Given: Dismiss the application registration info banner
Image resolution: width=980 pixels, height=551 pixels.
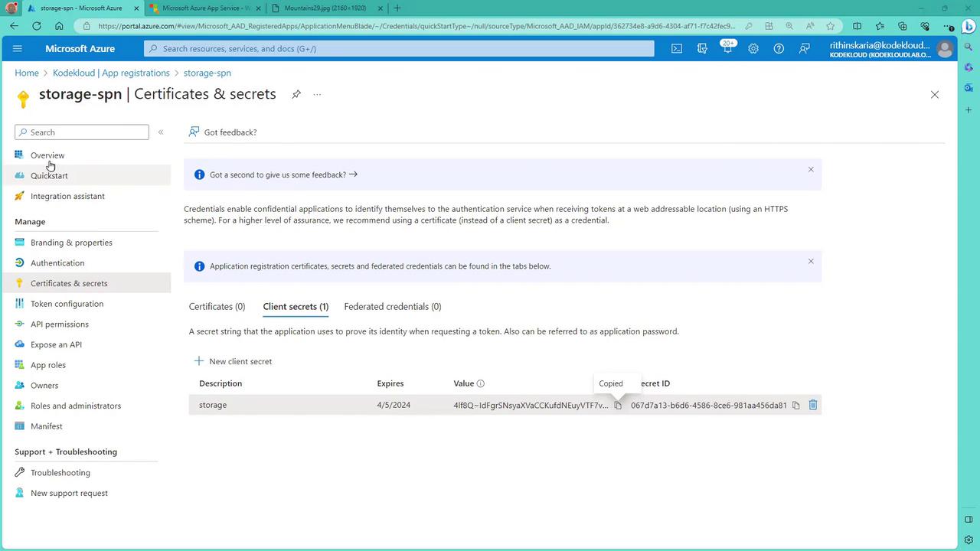Looking at the screenshot, I should coord(811,261).
